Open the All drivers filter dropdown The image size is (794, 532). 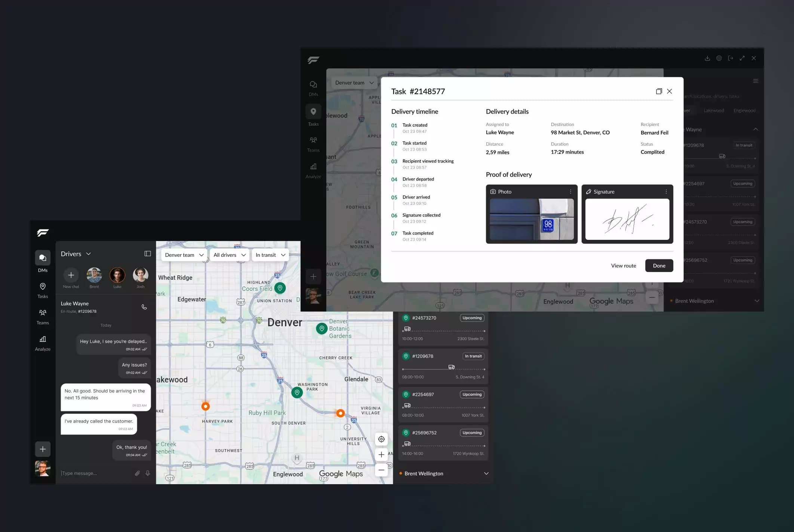(x=230, y=255)
